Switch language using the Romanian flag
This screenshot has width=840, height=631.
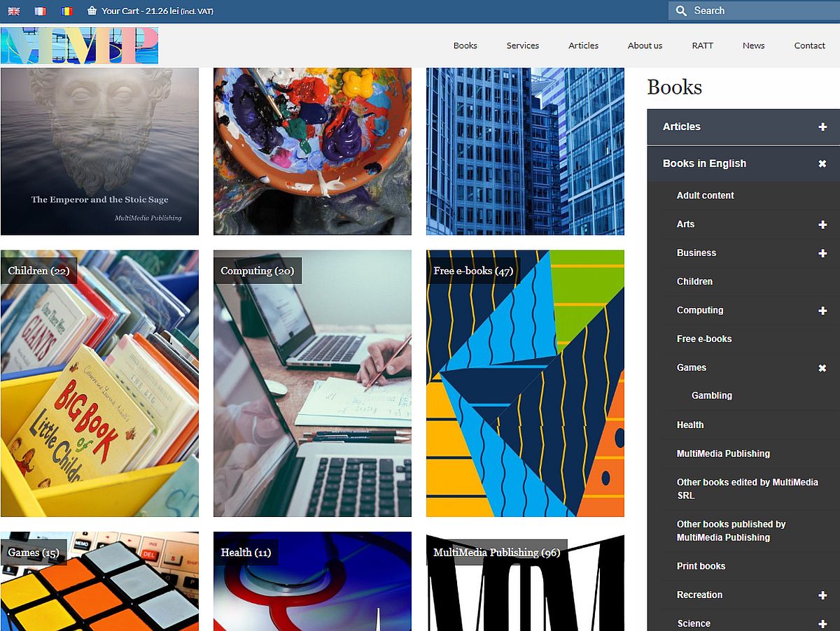[66, 11]
